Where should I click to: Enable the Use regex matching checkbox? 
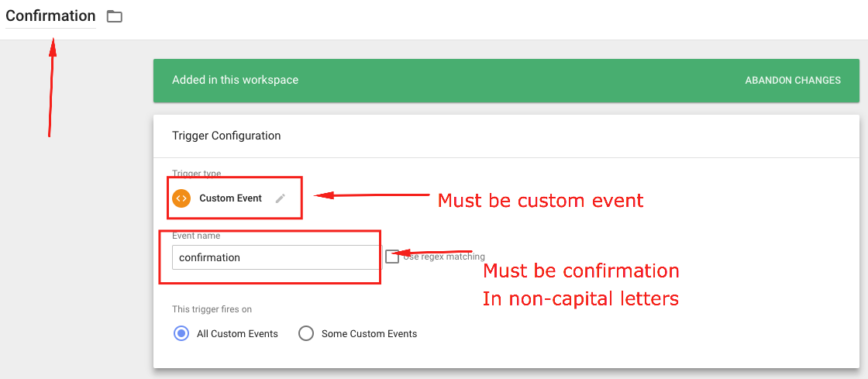point(392,257)
